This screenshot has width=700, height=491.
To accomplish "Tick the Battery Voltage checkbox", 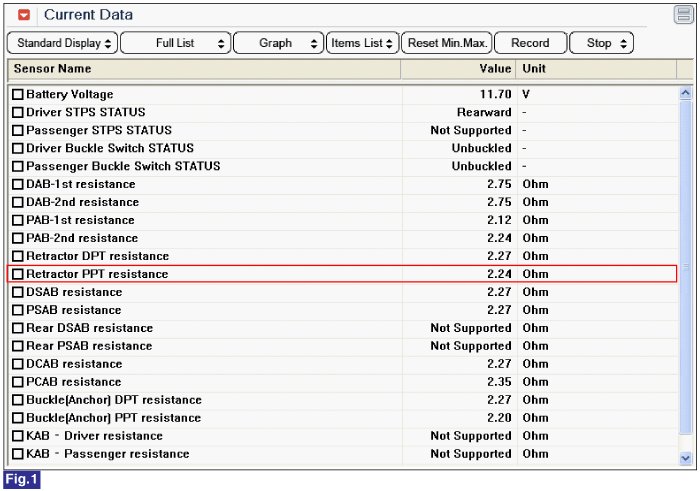I will [17, 95].
